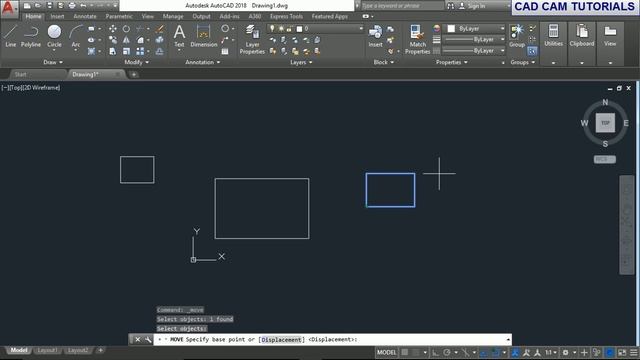The image size is (640, 360).
Task: Toggle Clean Screen in status bar
Action: coord(622,352)
